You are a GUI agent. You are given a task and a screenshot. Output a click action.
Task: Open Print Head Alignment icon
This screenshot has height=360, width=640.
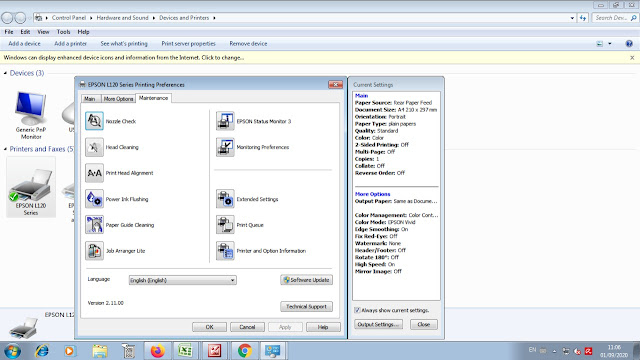click(x=94, y=173)
